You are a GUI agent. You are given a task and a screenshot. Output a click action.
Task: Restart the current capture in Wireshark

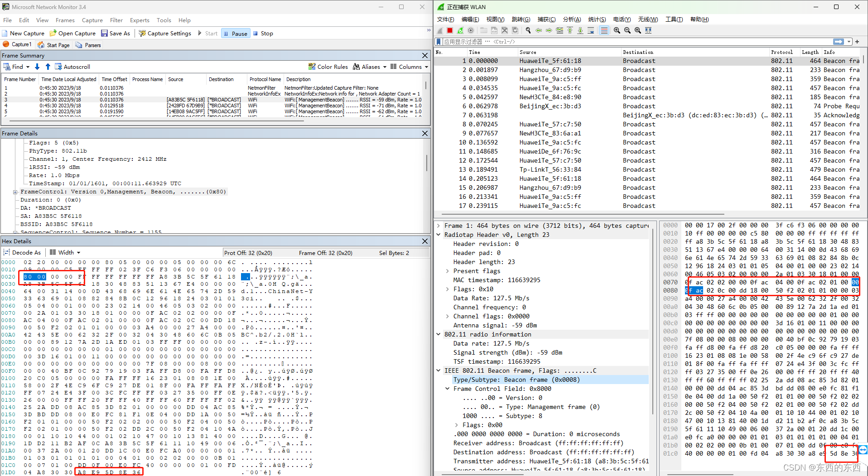click(460, 30)
